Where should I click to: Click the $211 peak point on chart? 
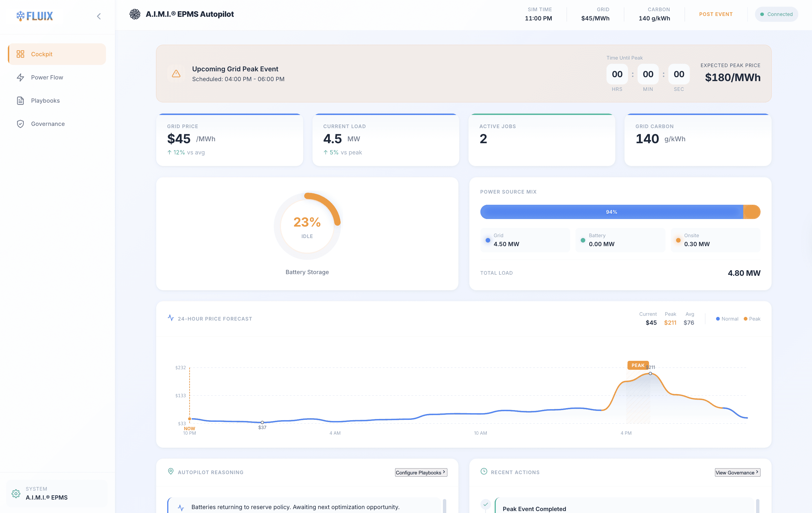tap(650, 373)
